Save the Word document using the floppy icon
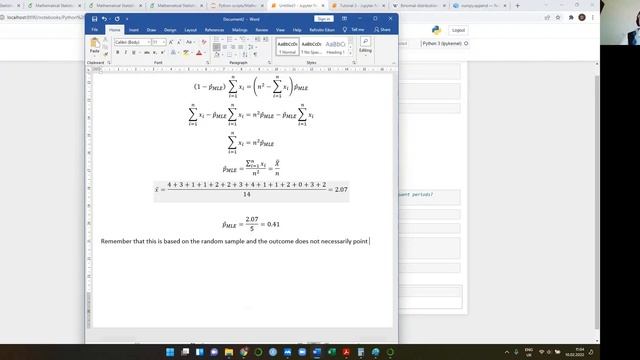 click(x=94, y=19)
